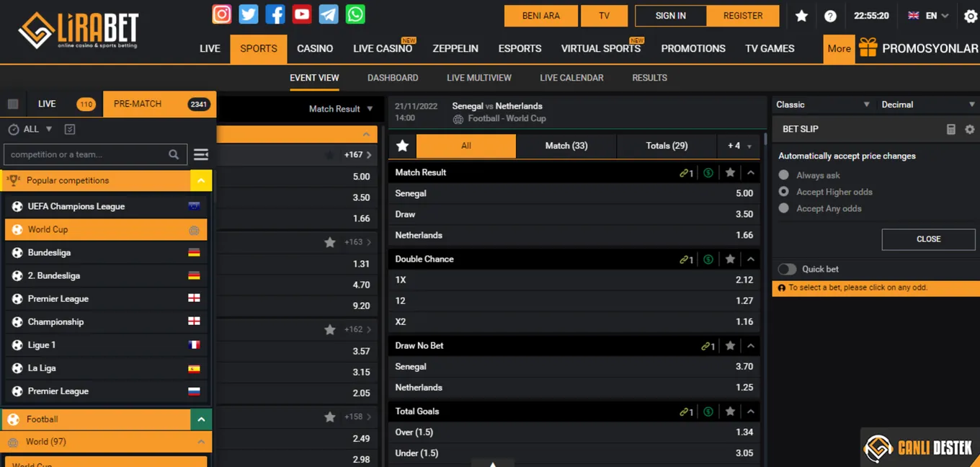980x467 pixels.
Task: Expand the +4 market groups dropdown
Action: pos(739,146)
